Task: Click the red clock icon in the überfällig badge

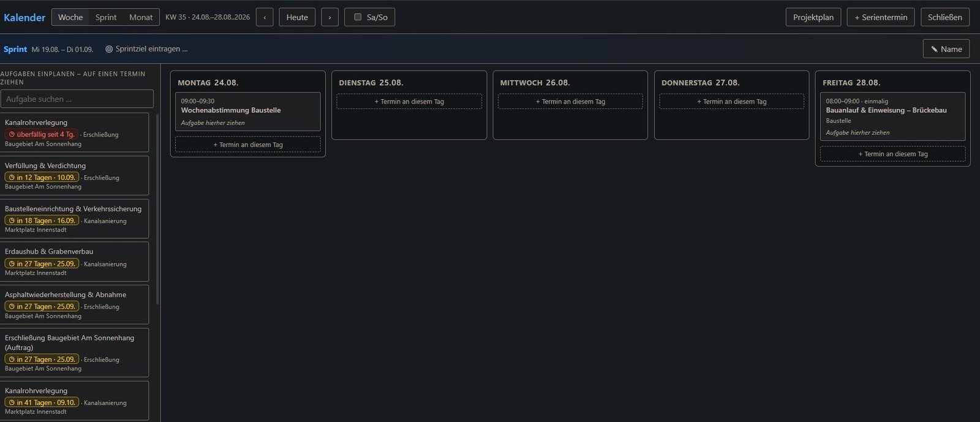Action: click(12, 134)
